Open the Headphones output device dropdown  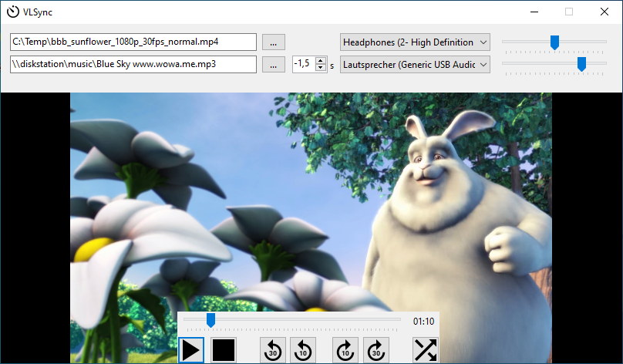click(415, 42)
